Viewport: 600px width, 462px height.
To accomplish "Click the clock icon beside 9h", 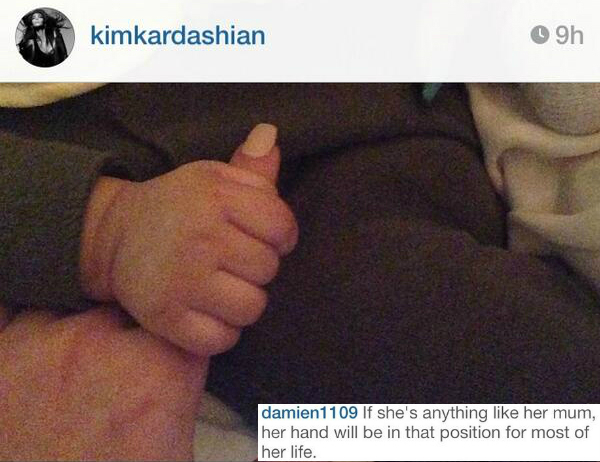I will click(x=540, y=35).
